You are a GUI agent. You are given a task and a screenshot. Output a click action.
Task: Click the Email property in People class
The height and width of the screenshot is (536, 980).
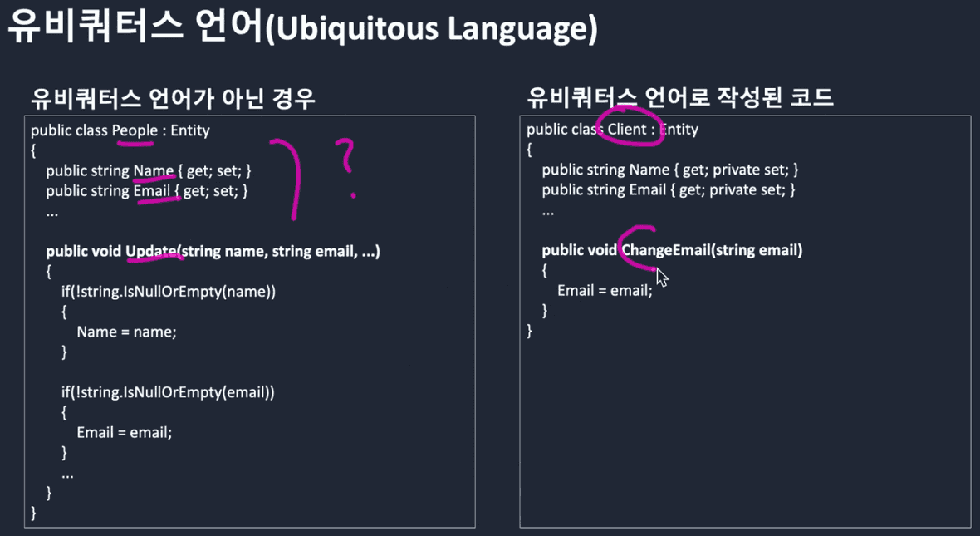pos(151,191)
